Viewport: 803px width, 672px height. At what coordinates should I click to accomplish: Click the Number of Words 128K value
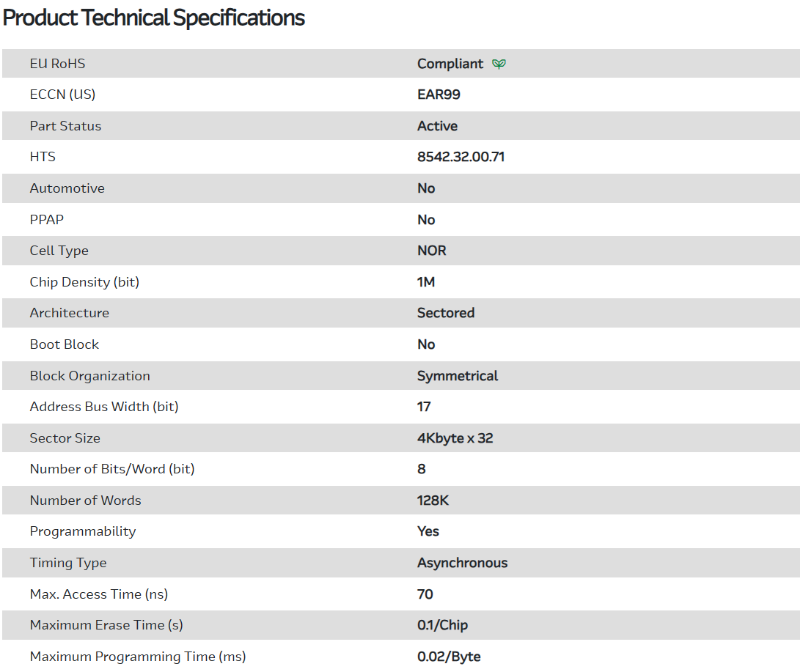point(431,501)
